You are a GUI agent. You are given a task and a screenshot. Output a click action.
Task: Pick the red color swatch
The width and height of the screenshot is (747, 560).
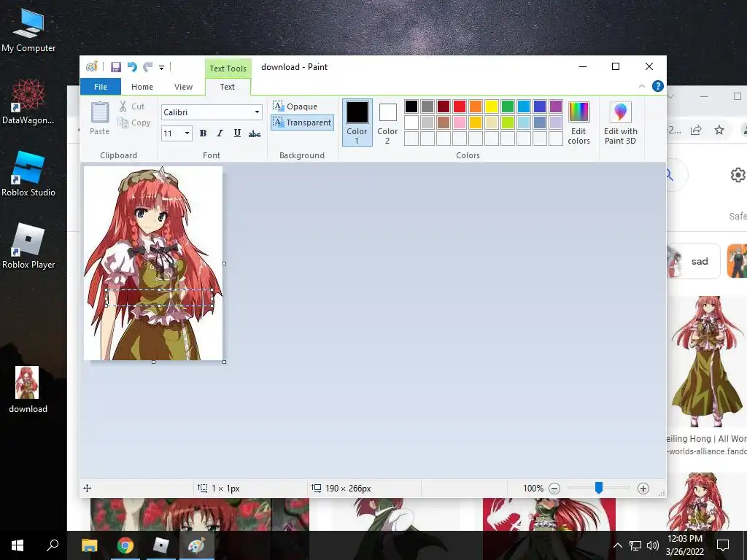point(460,106)
